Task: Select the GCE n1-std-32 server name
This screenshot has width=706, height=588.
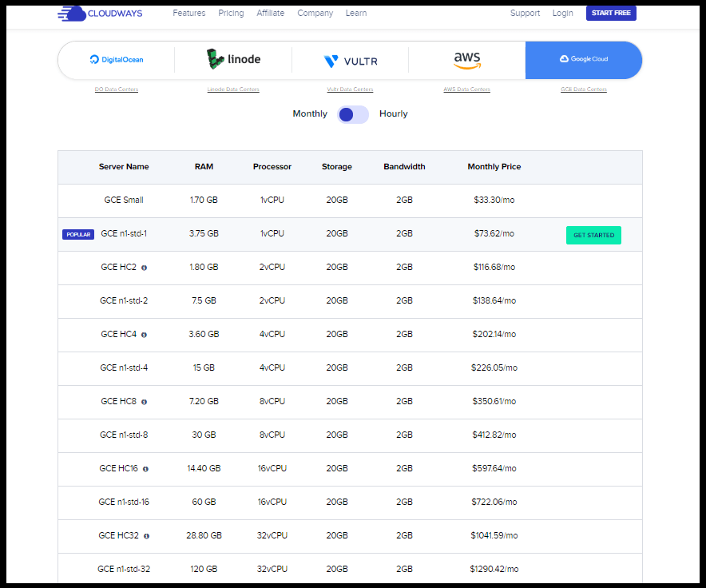Action: pos(124,569)
